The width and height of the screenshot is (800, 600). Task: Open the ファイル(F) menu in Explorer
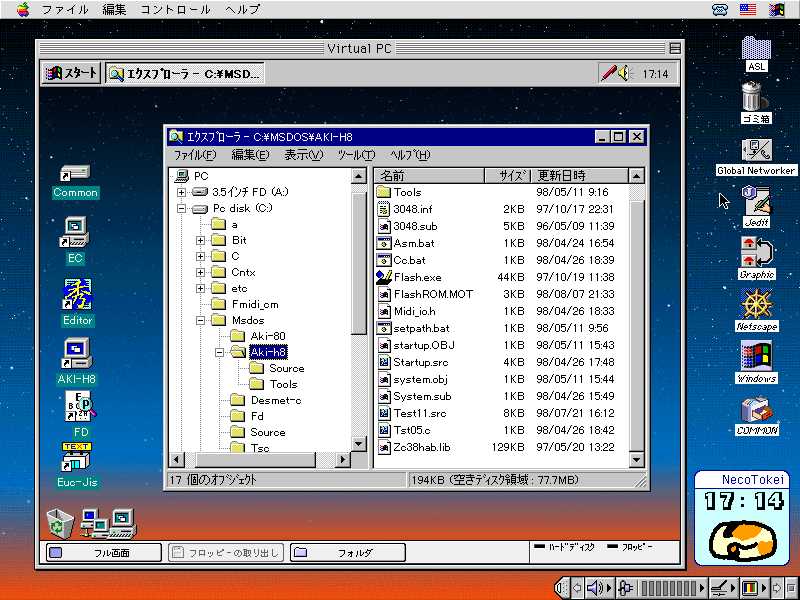(x=194, y=155)
